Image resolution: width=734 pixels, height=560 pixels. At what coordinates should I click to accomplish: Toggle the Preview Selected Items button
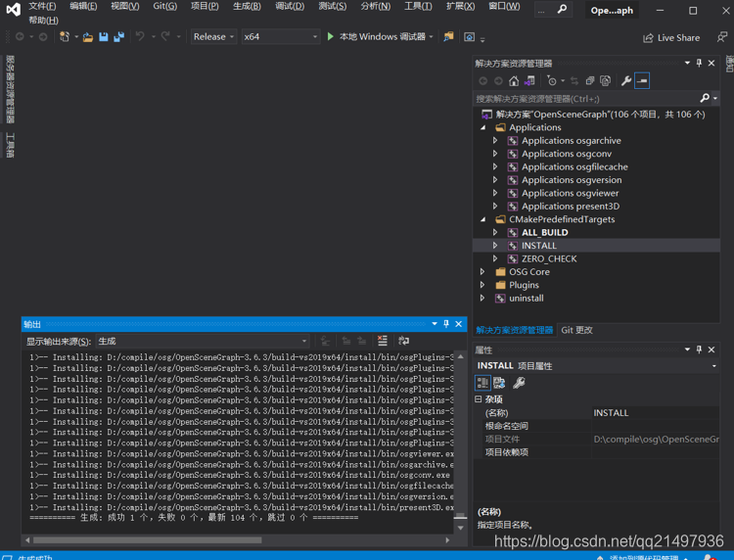coord(642,81)
